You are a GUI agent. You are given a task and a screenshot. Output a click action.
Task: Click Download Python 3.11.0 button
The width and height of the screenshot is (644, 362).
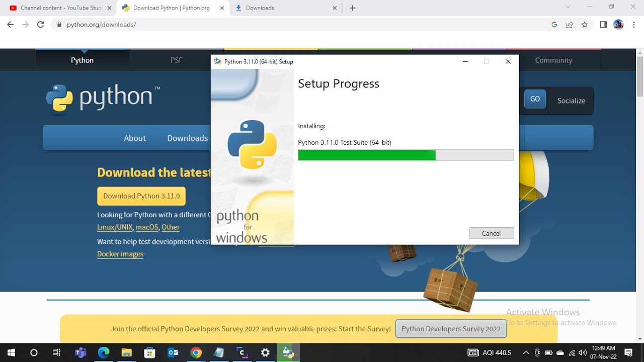(x=141, y=196)
